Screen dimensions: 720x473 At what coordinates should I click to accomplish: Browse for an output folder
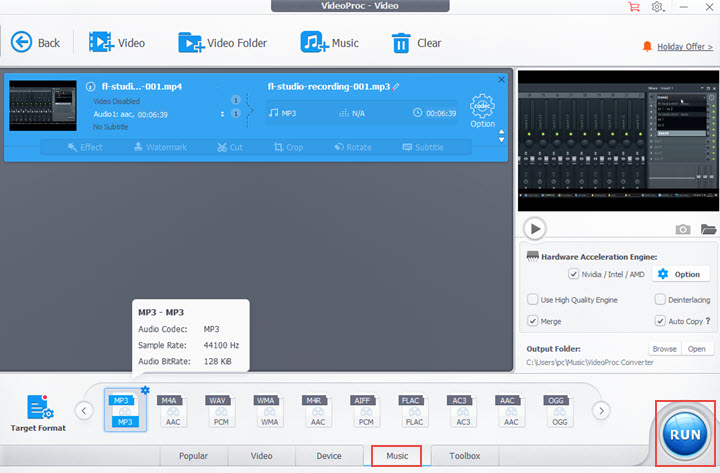tap(664, 349)
